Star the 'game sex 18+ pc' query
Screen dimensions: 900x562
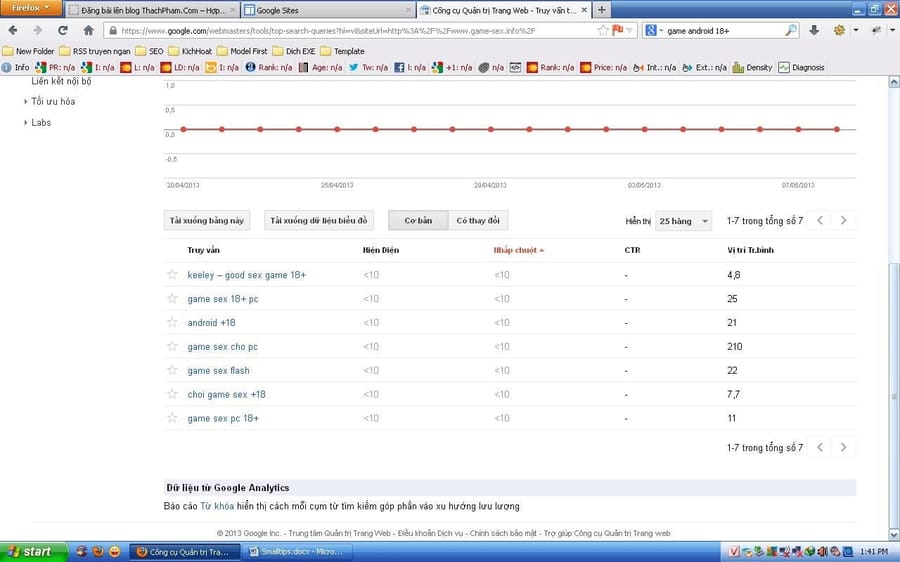172,299
